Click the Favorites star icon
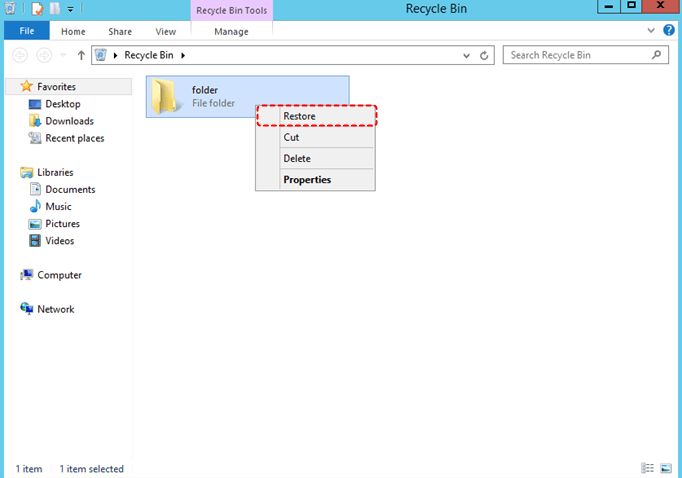This screenshot has width=682, height=478. tap(27, 86)
